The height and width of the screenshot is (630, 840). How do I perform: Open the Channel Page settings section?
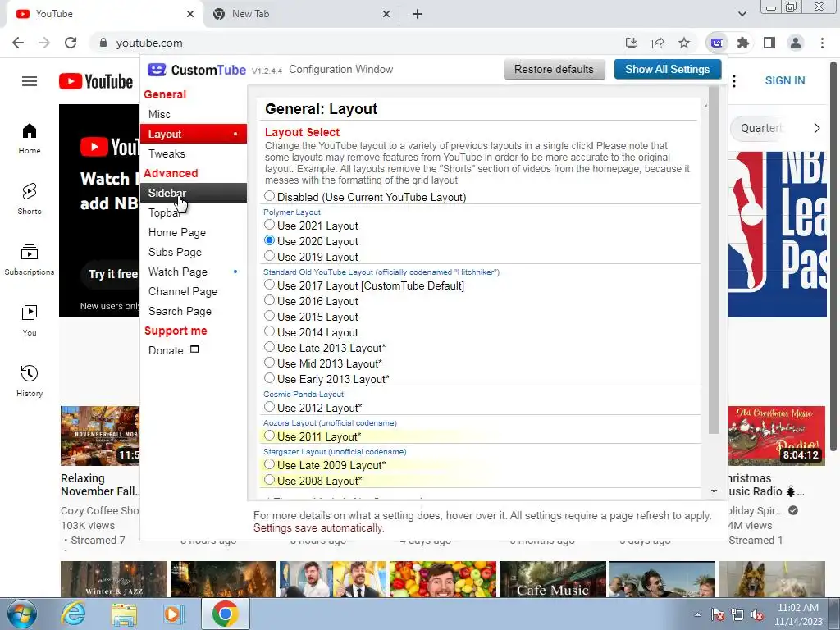194,291
